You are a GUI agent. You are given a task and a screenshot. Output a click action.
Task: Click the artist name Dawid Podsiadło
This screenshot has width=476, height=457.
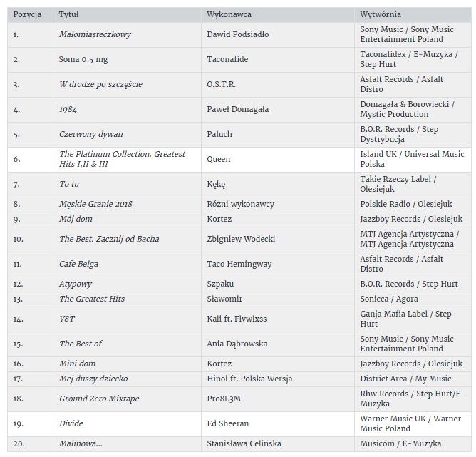click(237, 34)
